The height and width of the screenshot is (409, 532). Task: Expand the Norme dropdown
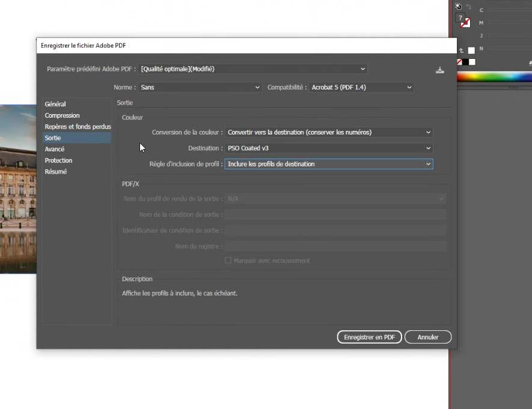200,87
